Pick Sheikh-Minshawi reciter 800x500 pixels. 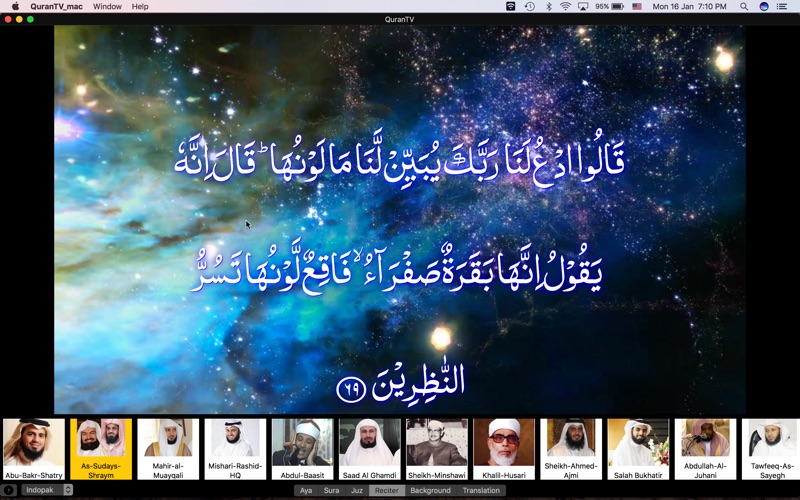(437, 449)
